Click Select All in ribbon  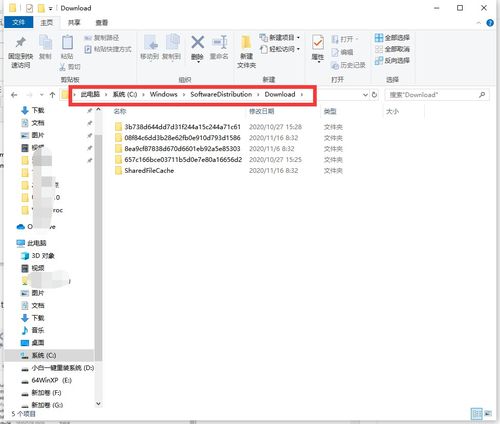(x=392, y=38)
